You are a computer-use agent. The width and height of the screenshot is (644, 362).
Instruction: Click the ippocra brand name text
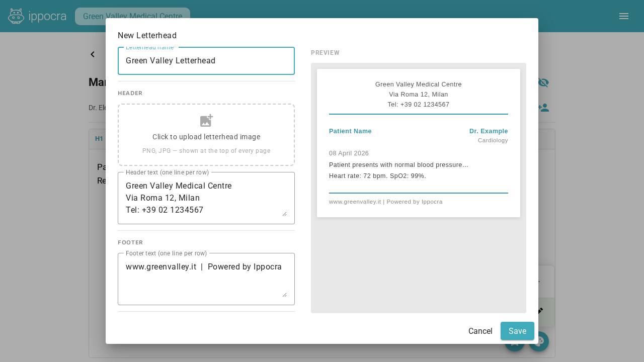click(x=47, y=16)
